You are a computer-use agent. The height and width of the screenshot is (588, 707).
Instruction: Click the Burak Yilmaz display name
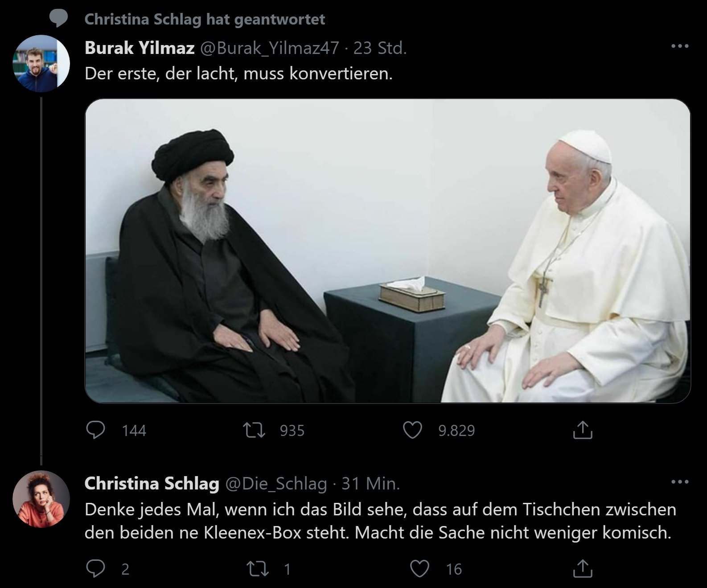(140, 48)
